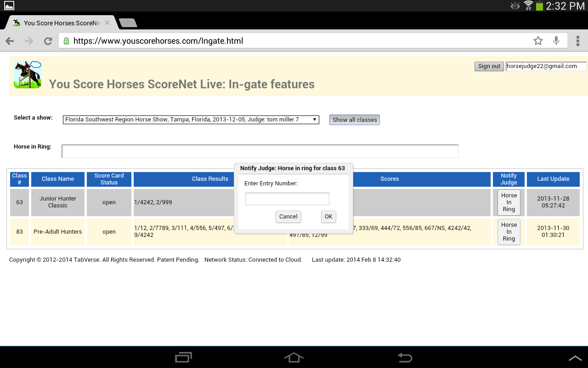The width and height of the screenshot is (588, 368).
Task: Open a new browser tab
Action: tap(127, 23)
